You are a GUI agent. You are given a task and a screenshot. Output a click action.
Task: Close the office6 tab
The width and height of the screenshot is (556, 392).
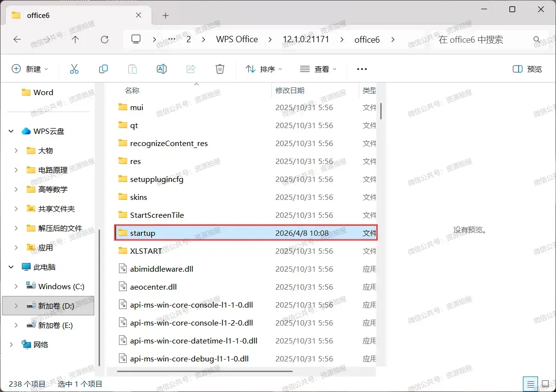138,15
